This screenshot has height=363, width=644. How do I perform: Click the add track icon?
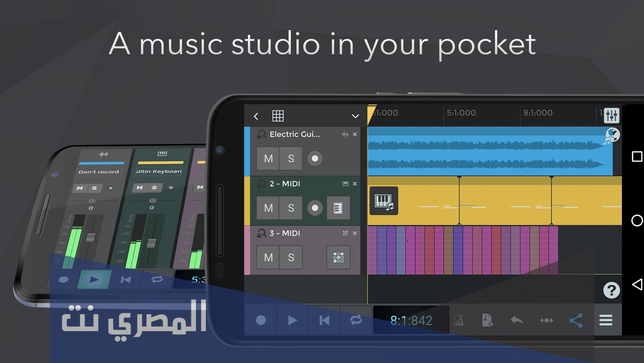pyautogui.click(x=487, y=320)
